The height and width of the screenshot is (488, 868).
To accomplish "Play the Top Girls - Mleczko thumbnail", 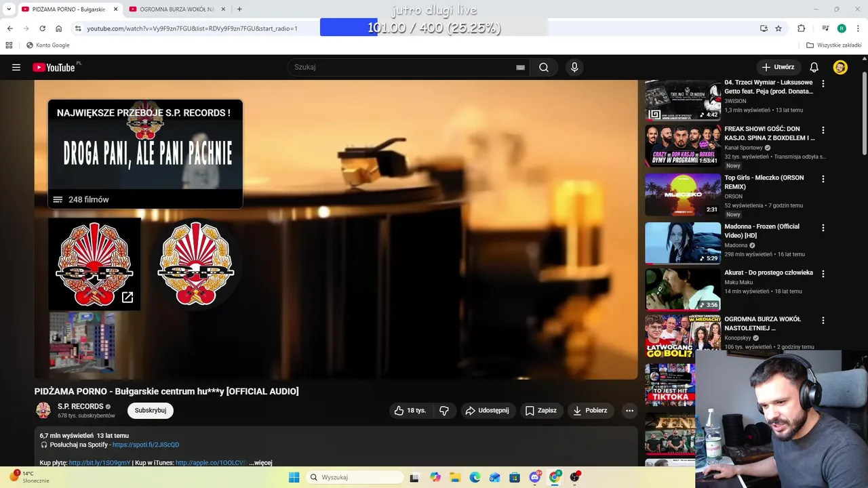I will [x=683, y=195].
